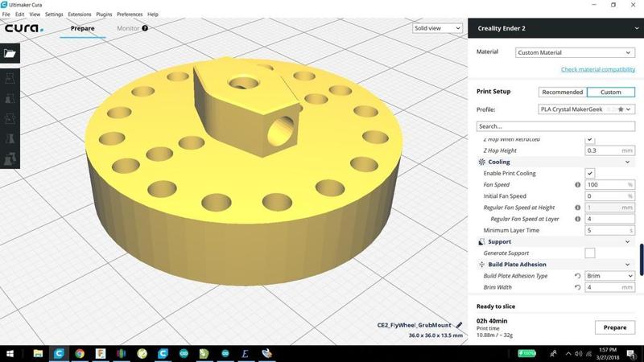Select the Per Model Settings tool
Screen dimensions: 644x362
click(x=10, y=158)
